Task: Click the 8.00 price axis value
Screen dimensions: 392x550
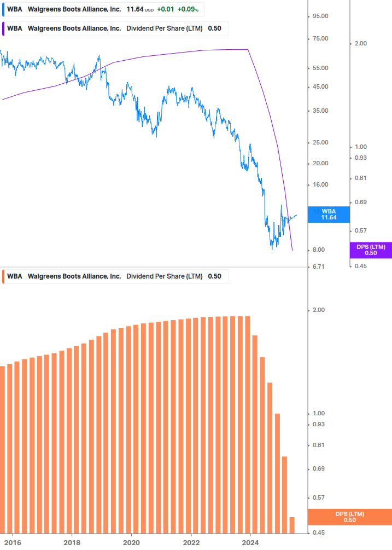Action: tap(318, 250)
